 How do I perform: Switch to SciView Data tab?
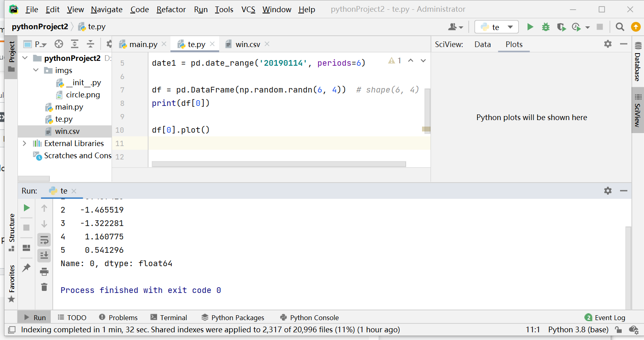tap(482, 44)
